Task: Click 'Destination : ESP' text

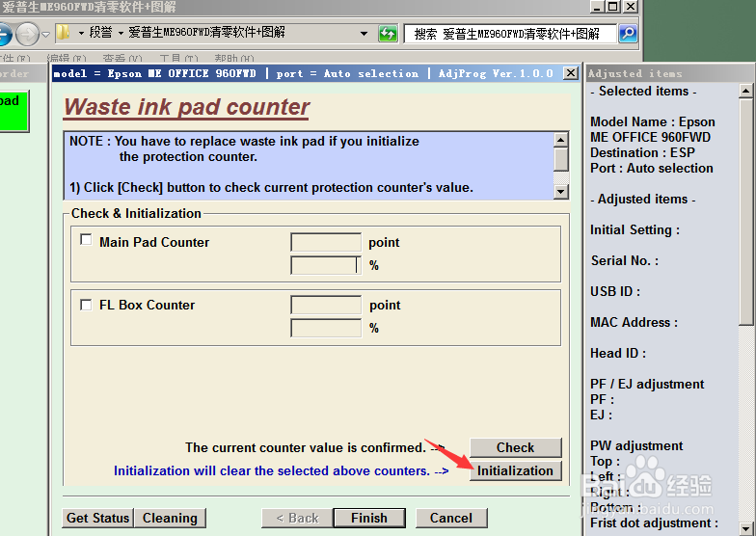Action: (642, 152)
